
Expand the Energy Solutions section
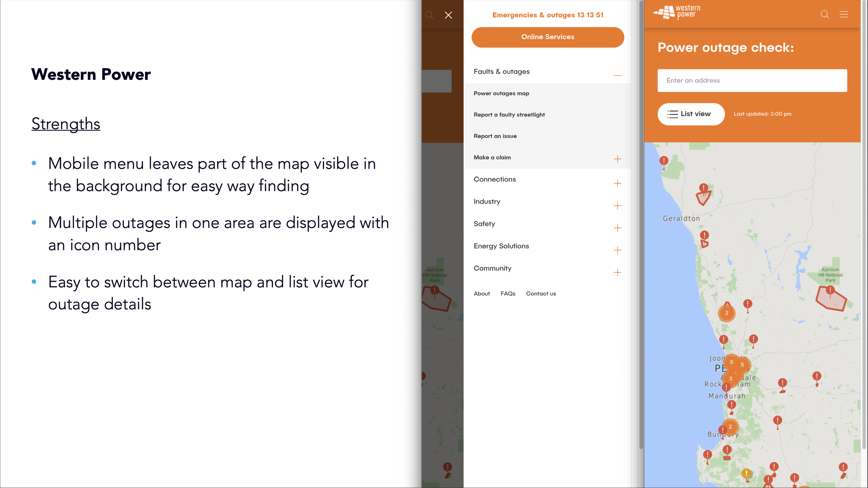pos(617,250)
